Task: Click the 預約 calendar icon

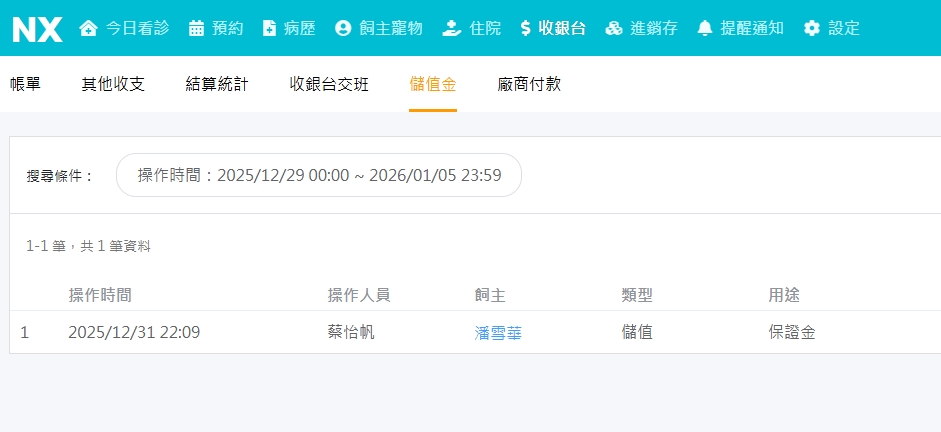Action: (x=196, y=29)
